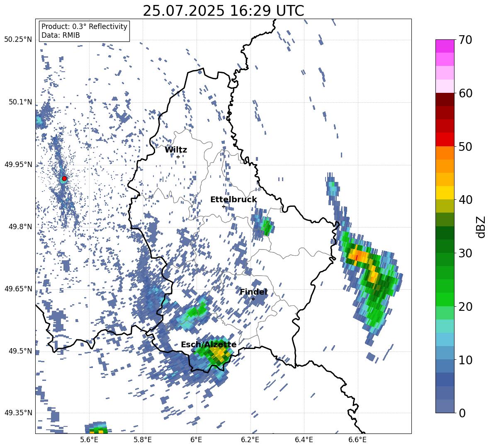The width and height of the screenshot is (491, 448).
Task: Click the bright red colorbar segment above 50
Action: 445,140
